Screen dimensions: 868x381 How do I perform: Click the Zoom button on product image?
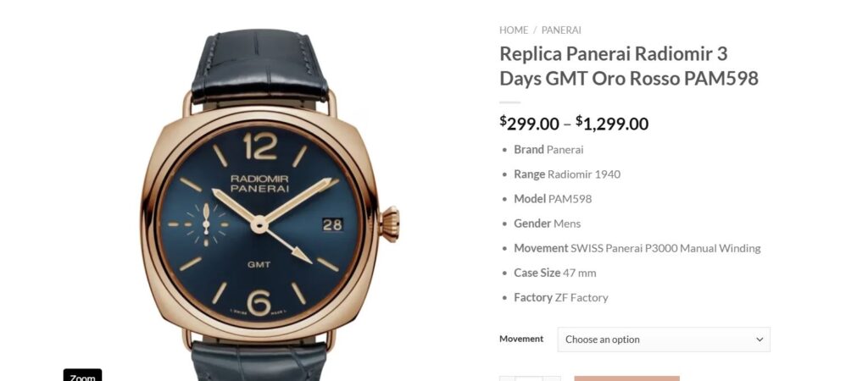coord(82,376)
